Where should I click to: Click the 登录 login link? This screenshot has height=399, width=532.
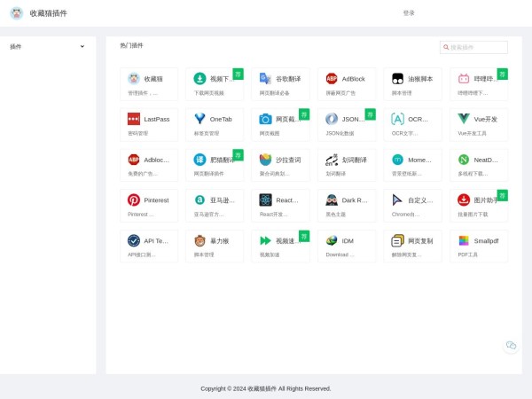408,13
